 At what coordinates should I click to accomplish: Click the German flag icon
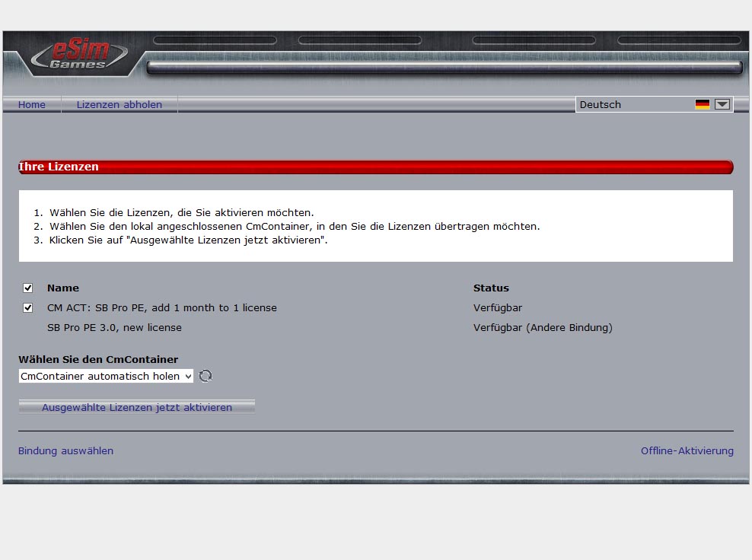[702, 104]
